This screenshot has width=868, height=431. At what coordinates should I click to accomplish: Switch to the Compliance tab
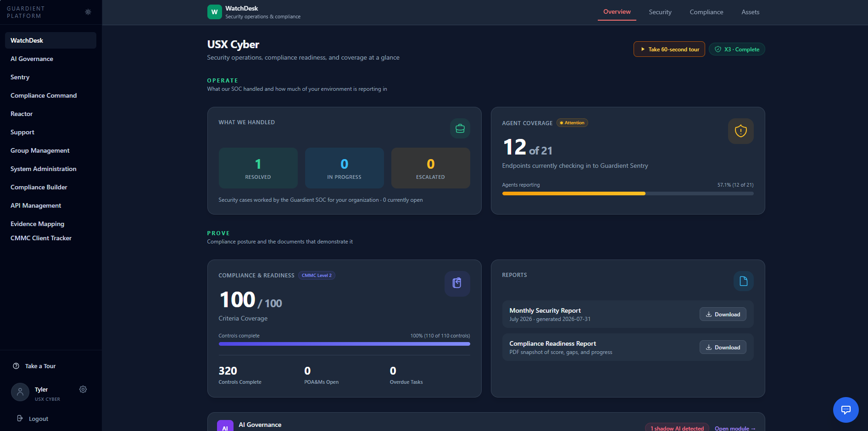click(x=706, y=12)
